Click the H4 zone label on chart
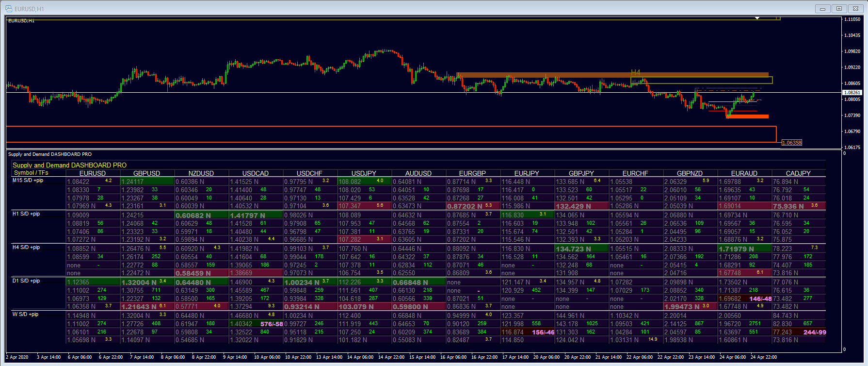The width and height of the screenshot is (868, 366). [x=635, y=73]
